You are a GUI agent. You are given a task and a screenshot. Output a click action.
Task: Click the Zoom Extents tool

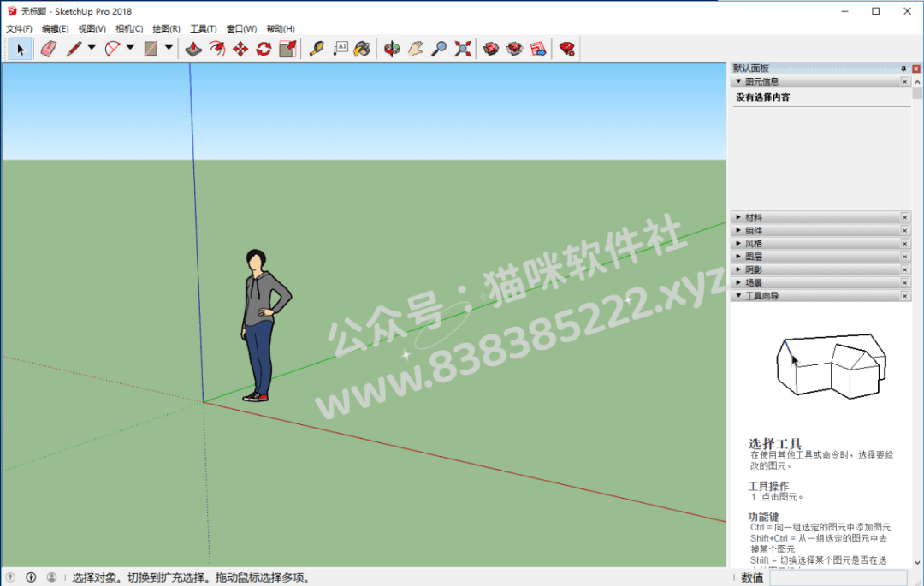pyautogui.click(x=463, y=49)
